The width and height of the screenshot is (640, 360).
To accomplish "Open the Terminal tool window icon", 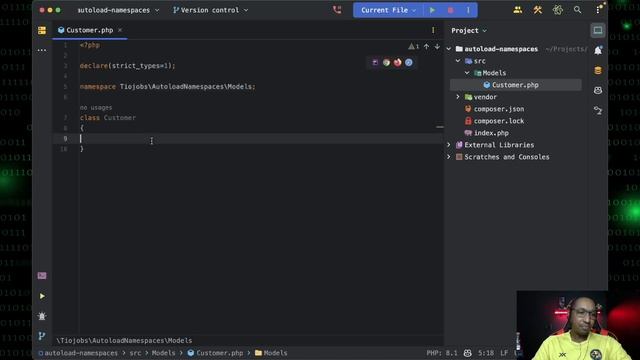I will (x=42, y=276).
